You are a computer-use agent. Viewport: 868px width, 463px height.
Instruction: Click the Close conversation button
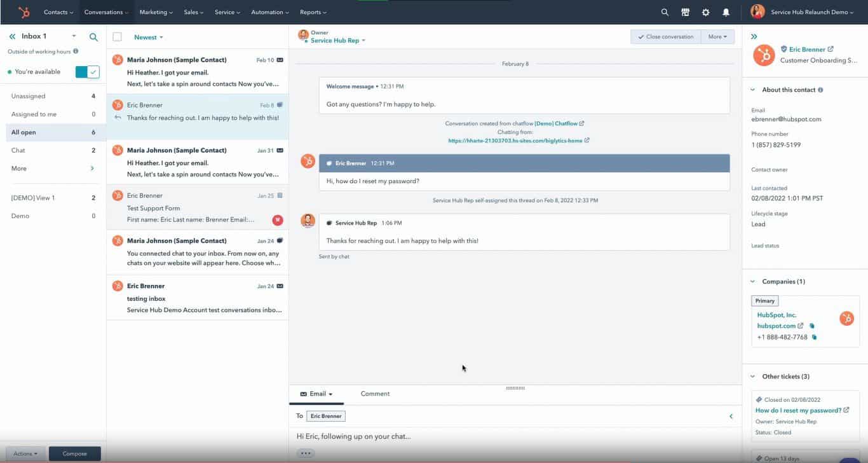tap(665, 37)
